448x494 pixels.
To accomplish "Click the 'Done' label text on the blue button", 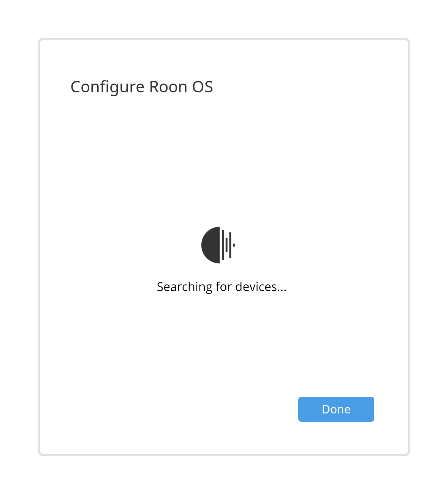I will [336, 409].
